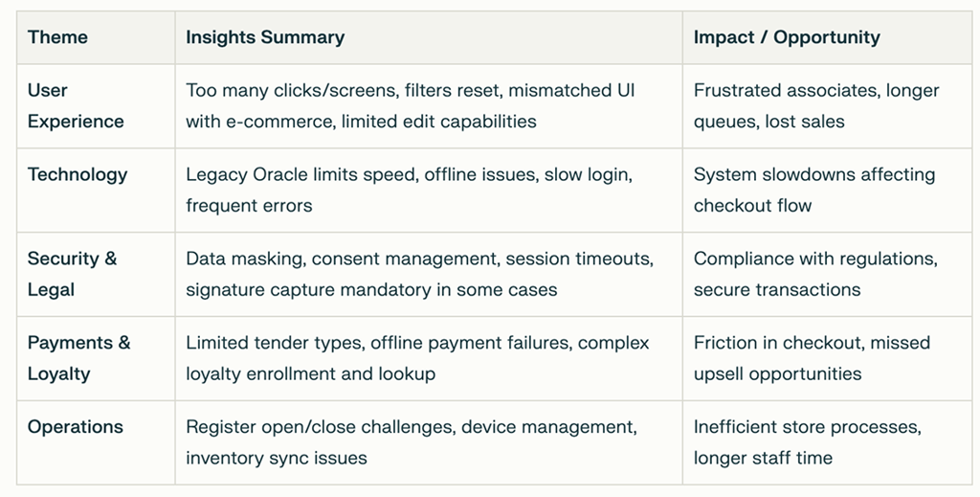The height and width of the screenshot is (497, 980).
Task: Click the "Data masking, consent management" insights cell
Action: [x=419, y=273]
